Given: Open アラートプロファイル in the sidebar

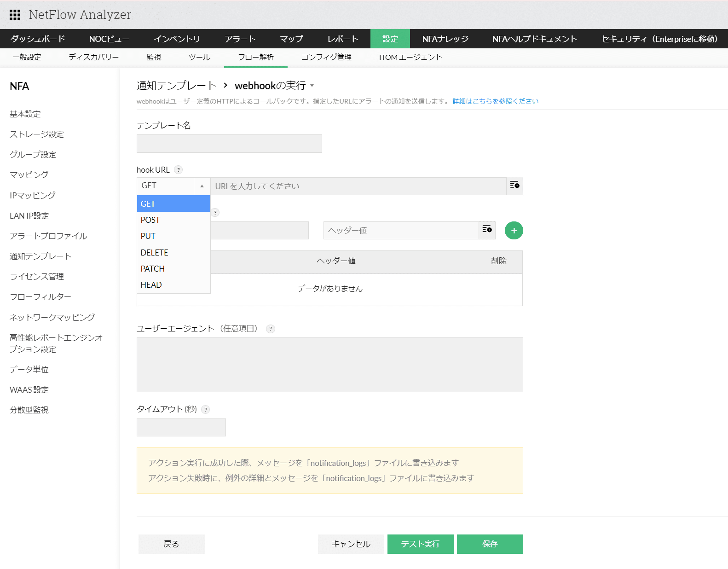Looking at the screenshot, I should coord(48,236).
